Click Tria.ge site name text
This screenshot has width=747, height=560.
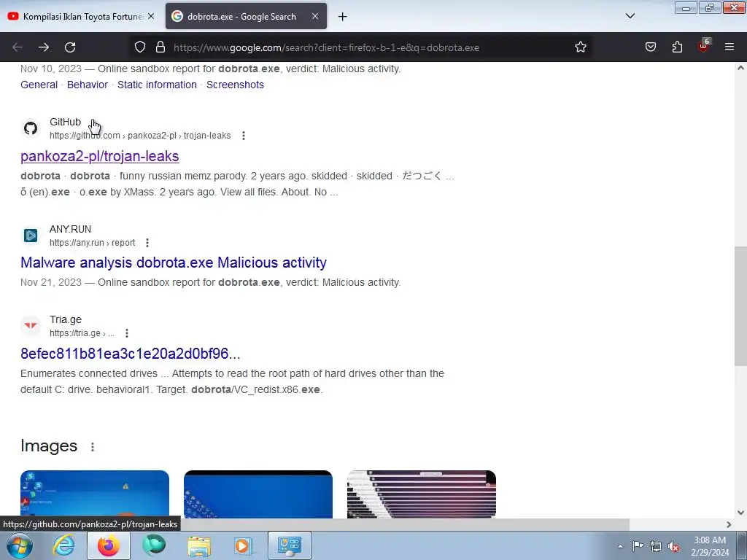[x=66, y=319]
